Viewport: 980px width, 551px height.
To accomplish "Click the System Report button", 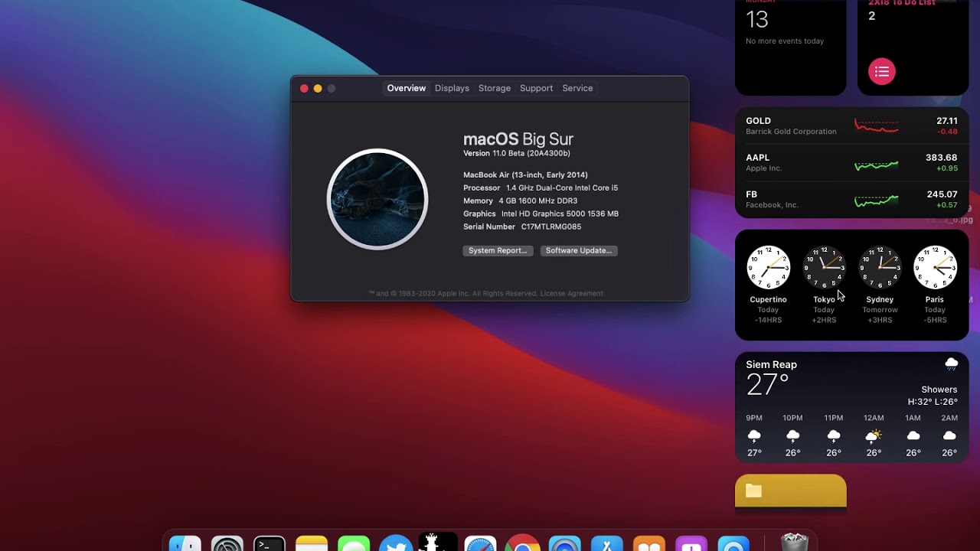I will coord(498,250).
